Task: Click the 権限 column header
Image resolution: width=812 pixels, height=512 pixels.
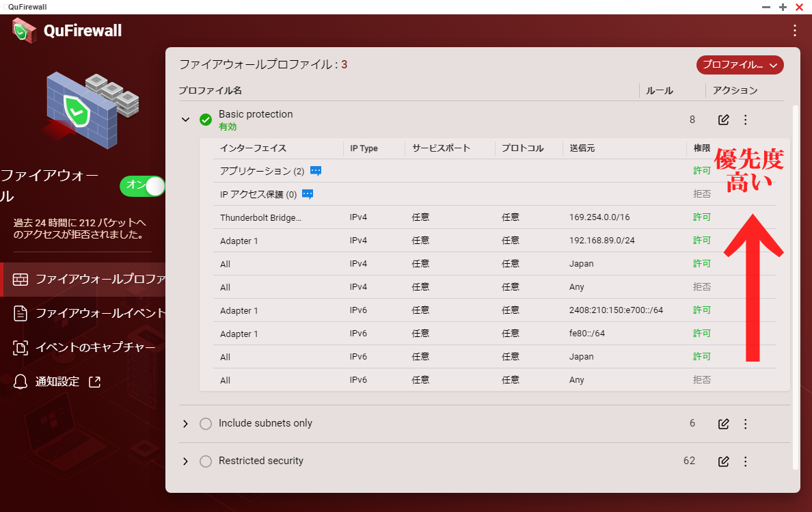Action: click(702, 148)
